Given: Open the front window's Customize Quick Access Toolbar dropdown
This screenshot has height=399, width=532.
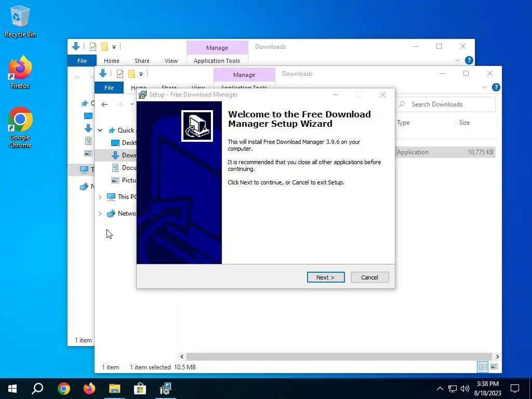Looking at the screenshot, I should pyautogui.click(x=141, y=74).
